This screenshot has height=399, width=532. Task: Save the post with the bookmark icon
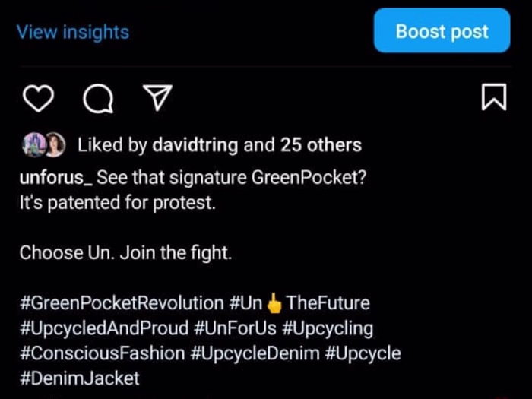[494, 97]
